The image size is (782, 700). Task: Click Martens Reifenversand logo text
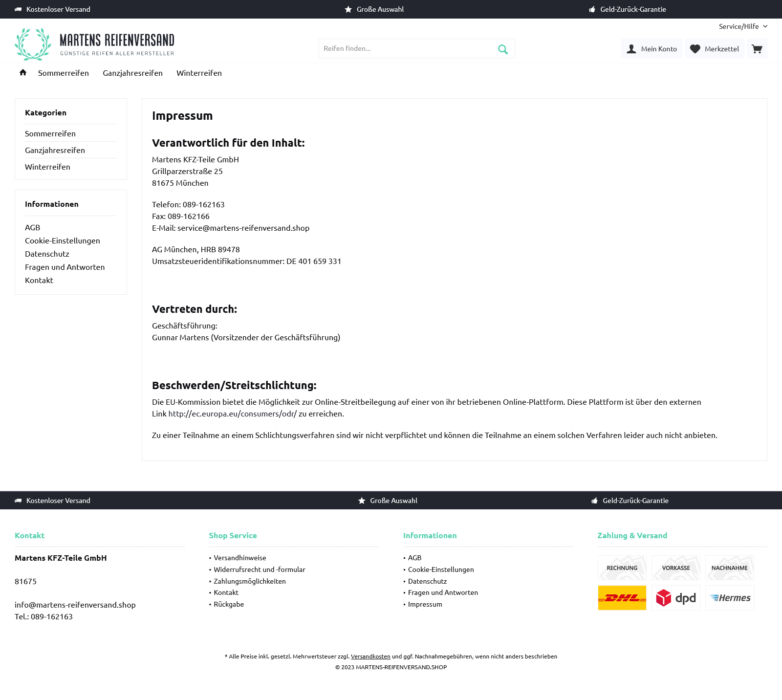click(117, 44)
